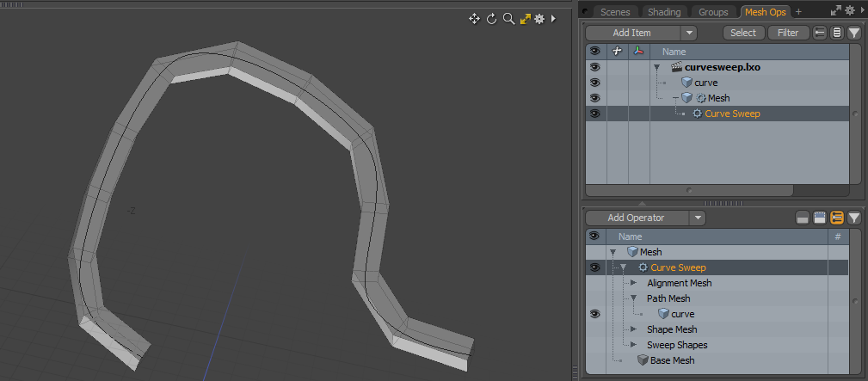The image size is (868, 381).
Task: Click the viewport maximize arrows icon
Action: [525, 18]
